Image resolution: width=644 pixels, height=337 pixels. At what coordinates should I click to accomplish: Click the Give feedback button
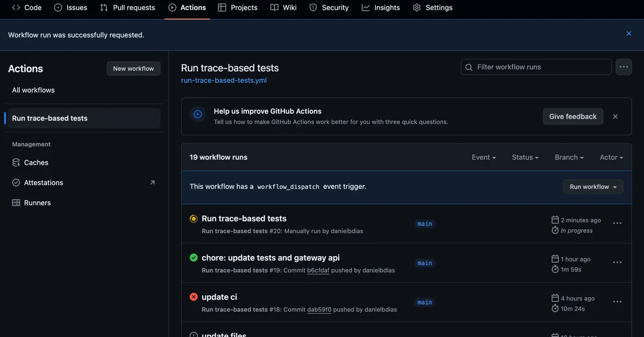click(573, 116)
